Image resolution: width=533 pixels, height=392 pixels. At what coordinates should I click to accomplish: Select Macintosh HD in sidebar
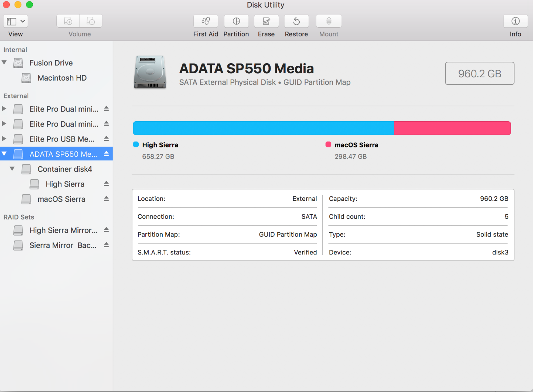click(62, 78)
